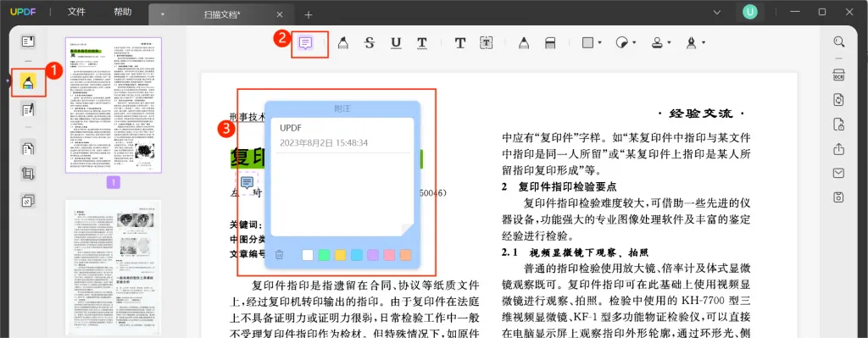The image size is (868, 338).
Task: Delete the note using trash icon
Action: [x=280, y=255]
